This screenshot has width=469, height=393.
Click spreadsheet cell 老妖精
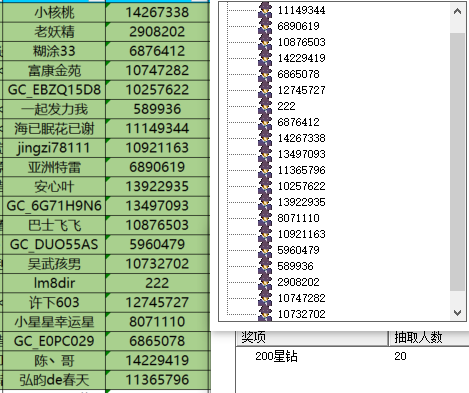coord(54,32)
